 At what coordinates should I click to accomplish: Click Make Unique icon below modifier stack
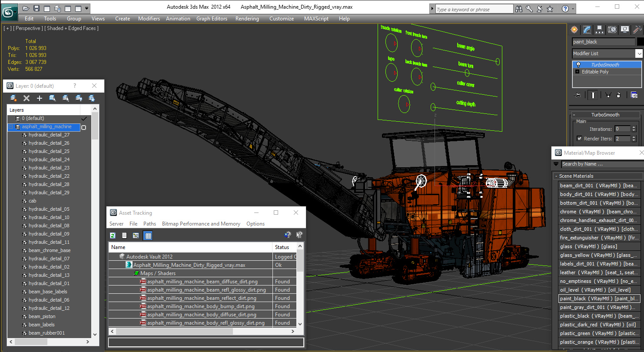click(x=608, y=95)
